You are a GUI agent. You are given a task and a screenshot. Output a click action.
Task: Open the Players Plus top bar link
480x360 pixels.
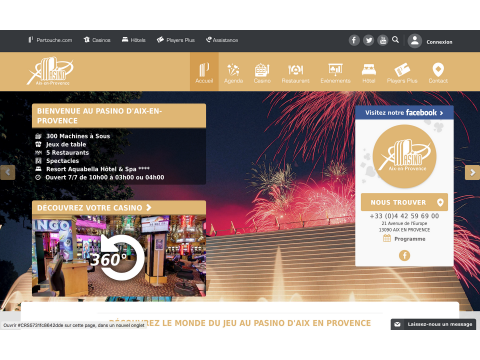tap(176, 40)
